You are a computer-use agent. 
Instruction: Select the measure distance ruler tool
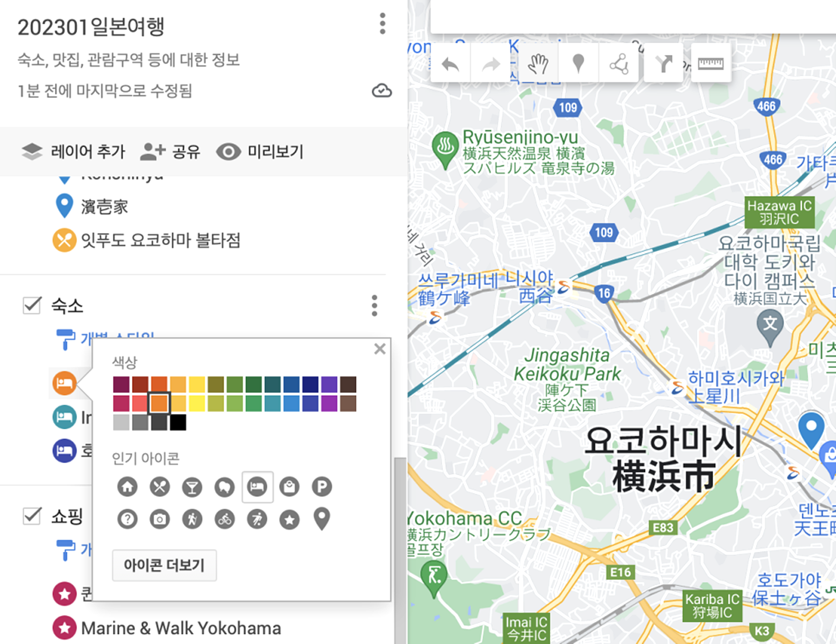711,64
